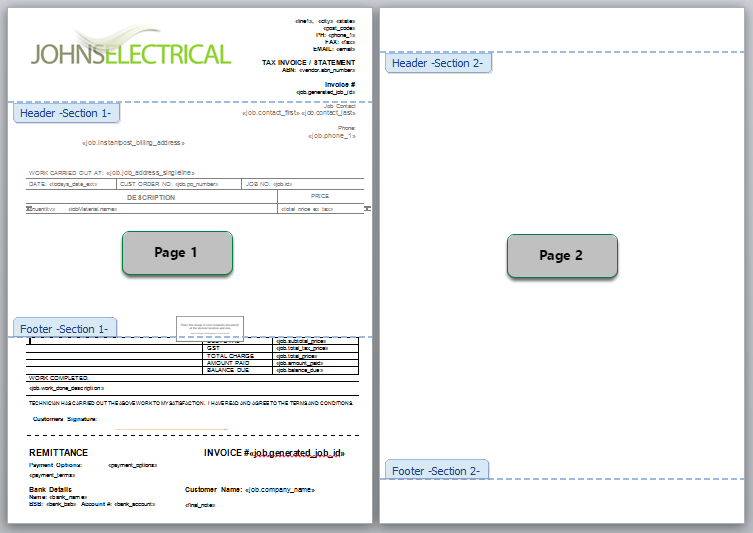The height and width of the screenshot is (533, 753).
Task: Click the «post_code» header field
Action: click(339, 28)
